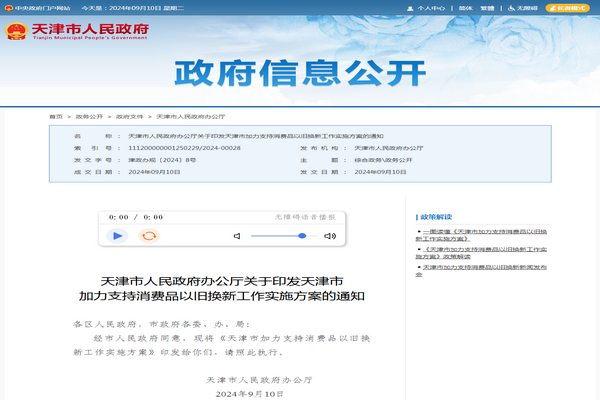Image resolution: width=600 pixels, height=400 pixels.
Task: Click the loud-volume speaker icon
Action: [329, 236]
